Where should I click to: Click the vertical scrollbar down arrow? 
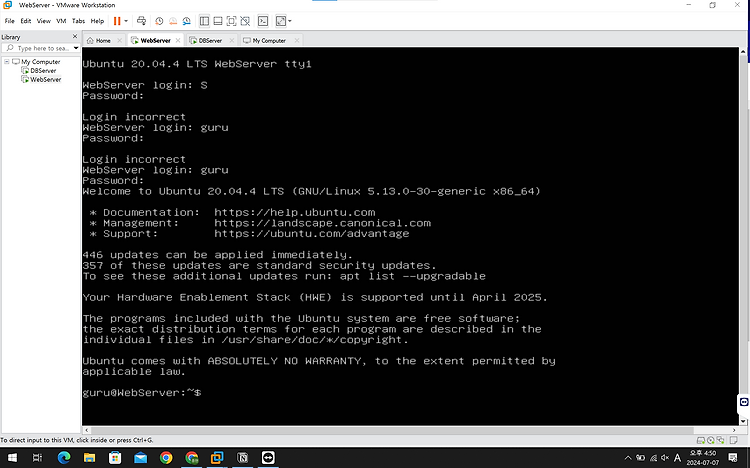click(743, 422)
